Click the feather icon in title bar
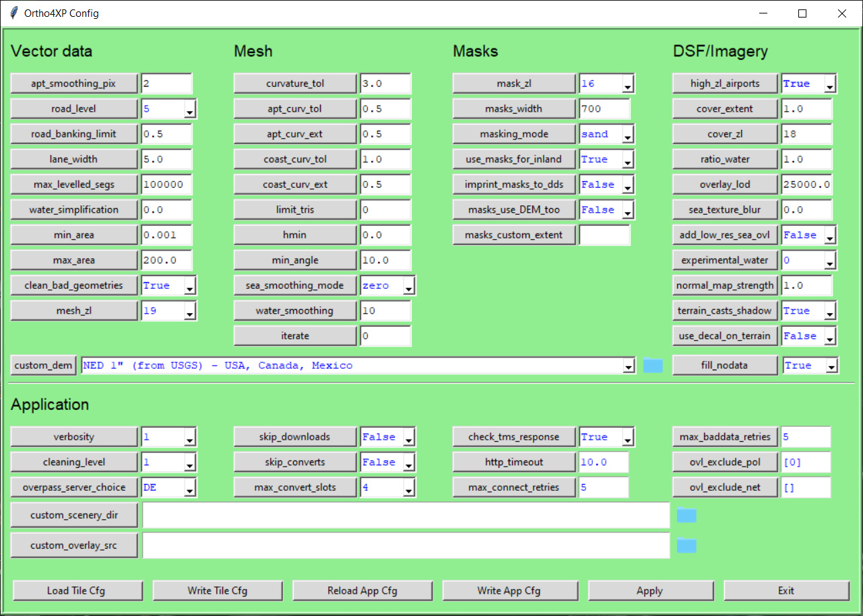This screenshot has height=616, width=863. (13, 13)
